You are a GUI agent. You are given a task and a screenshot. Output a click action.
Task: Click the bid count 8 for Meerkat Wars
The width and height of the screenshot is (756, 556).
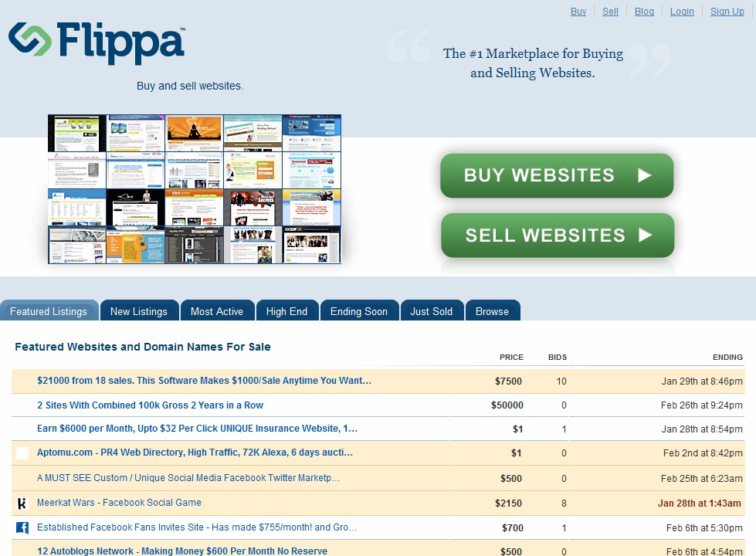coord(564,503)
